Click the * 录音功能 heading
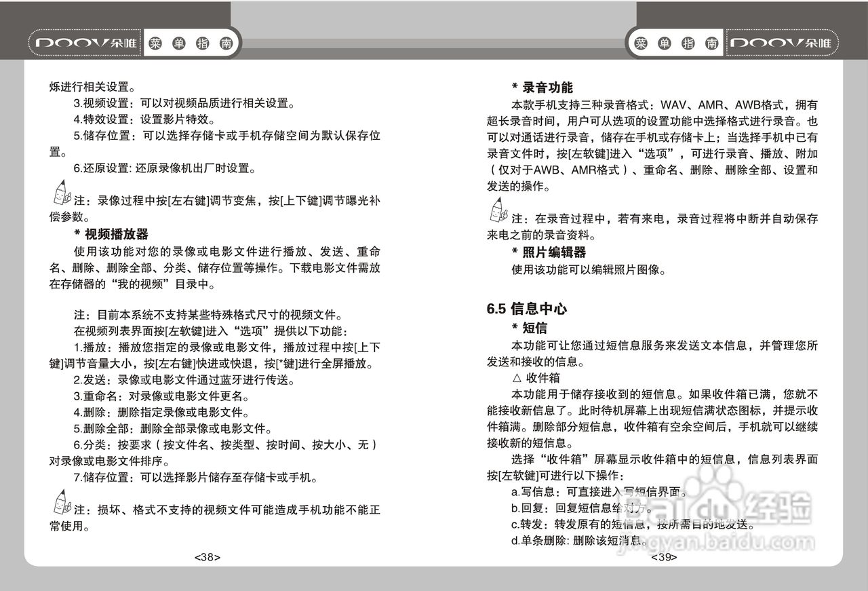The height and width of the screenshot is (591, 868). point(542,88)
